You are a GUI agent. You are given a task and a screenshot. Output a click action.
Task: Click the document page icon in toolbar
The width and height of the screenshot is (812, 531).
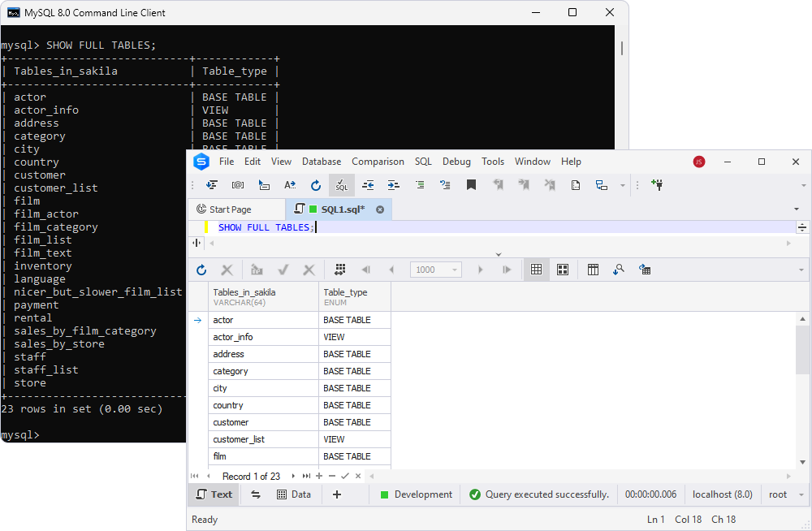pyautogui.click(x=576, y=185)
